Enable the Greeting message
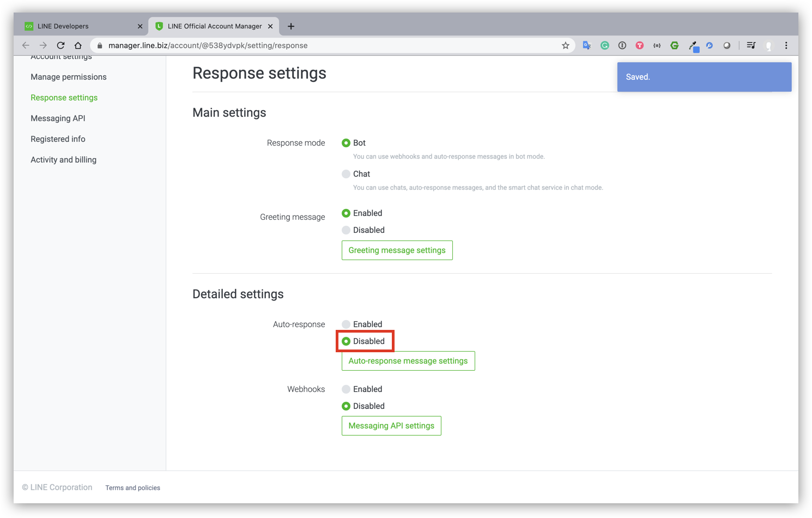 (346, 213)
